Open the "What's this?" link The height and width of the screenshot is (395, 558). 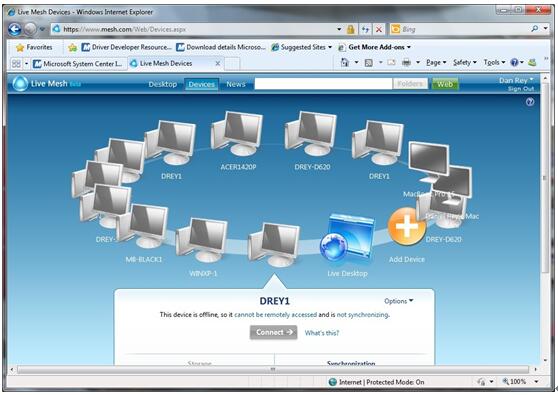(x=322, y=333)
